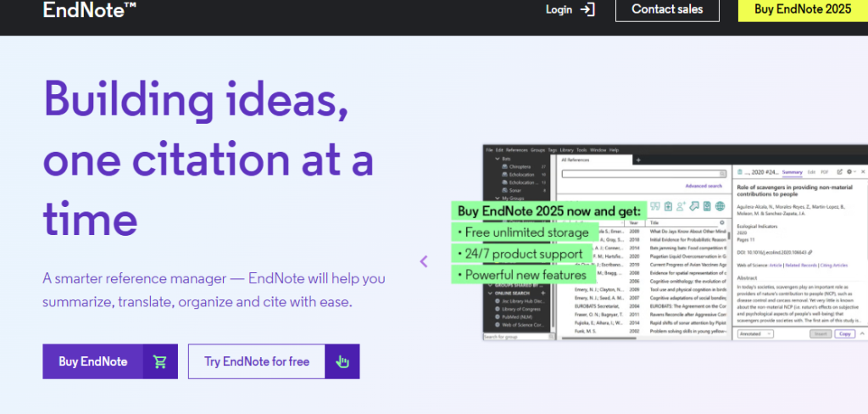Click the Buy EndNote button
This screenshot has height=414, width=868.
[110, 361]
